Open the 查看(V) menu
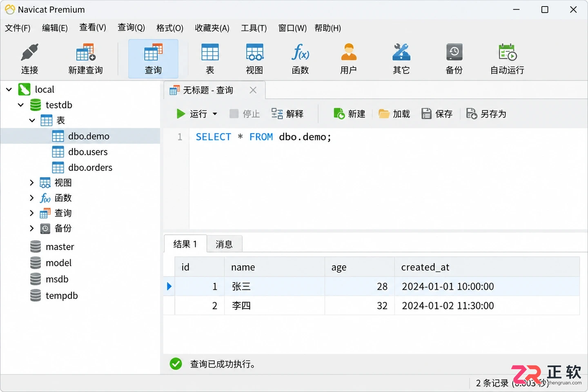Image resolution: width=588 pixels, height=392 pixels. [x=93, y=27]
